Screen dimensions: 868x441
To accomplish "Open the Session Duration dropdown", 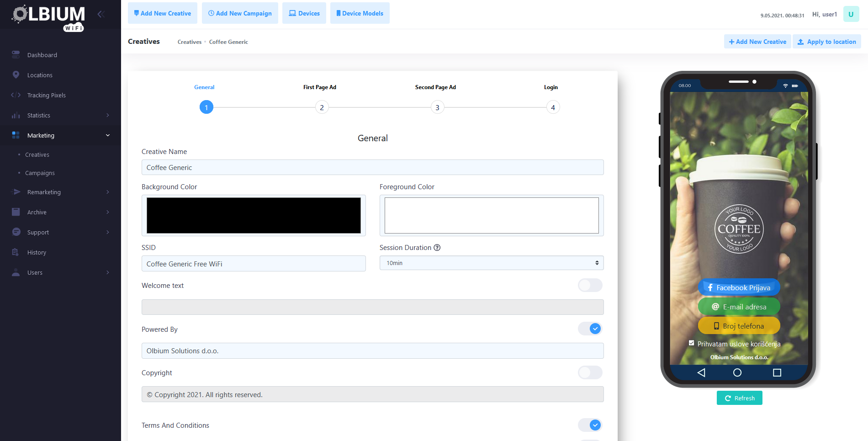I will tap(491, 263).
